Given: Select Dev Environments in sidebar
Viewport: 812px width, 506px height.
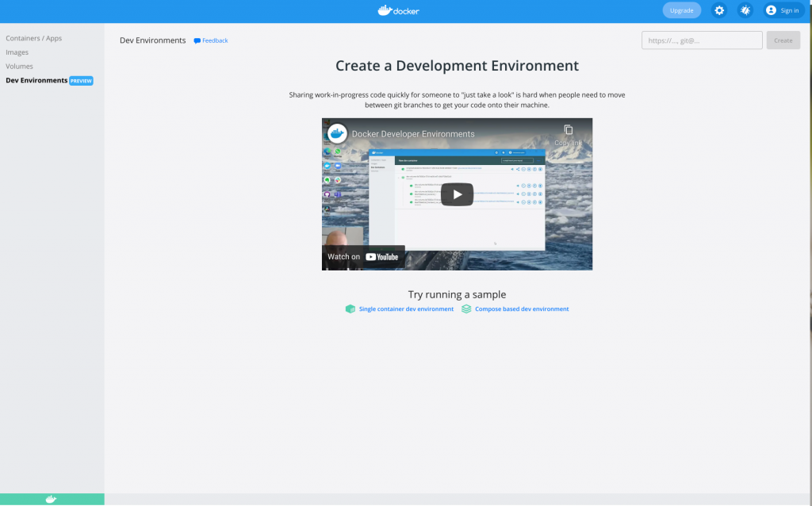Looking at the screenshot, I should point(36,80).
